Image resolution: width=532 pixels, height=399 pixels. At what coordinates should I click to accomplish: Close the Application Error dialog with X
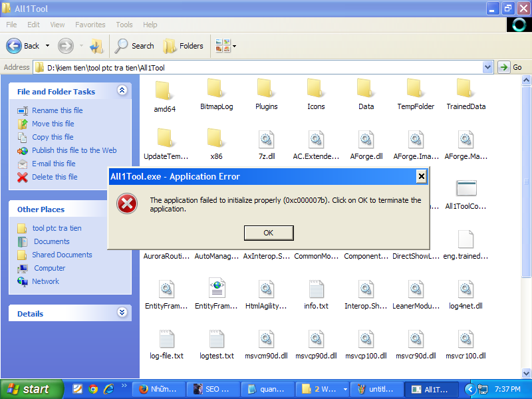pos(421,176)
